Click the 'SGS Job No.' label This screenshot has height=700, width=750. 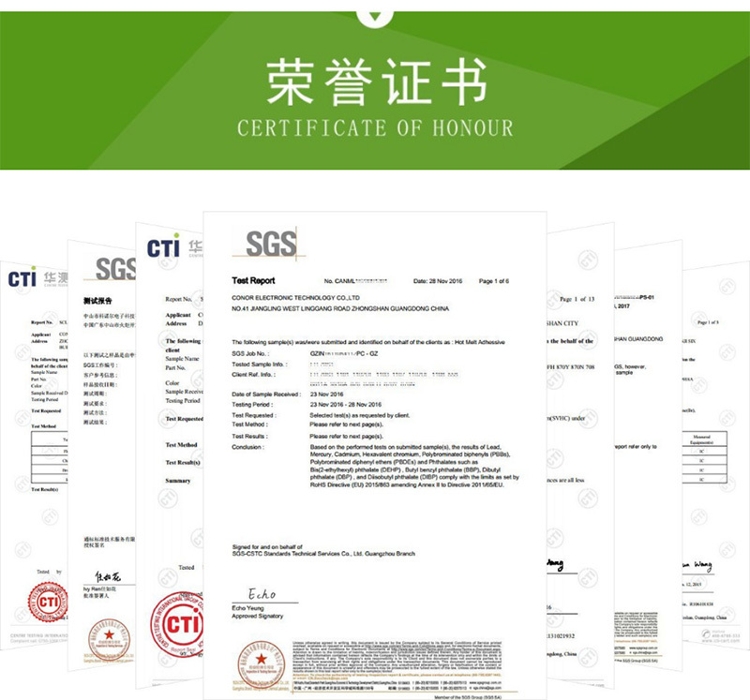250,354
